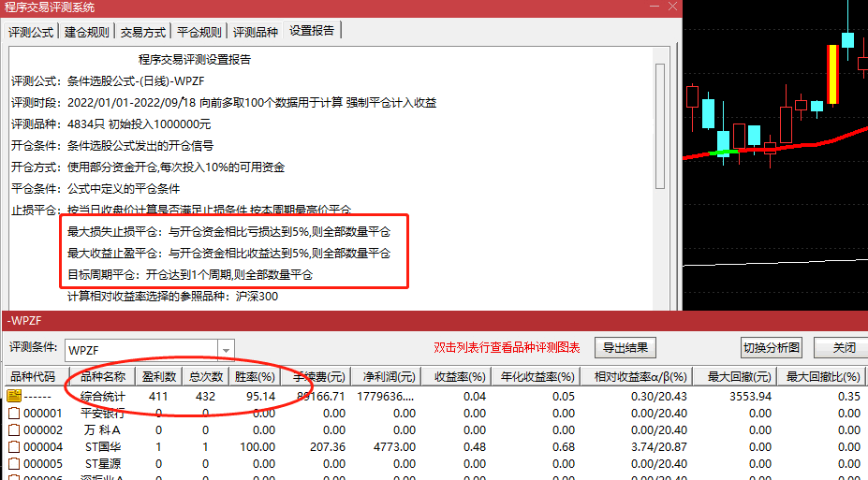This screenshot has height=480, width=868.
Task: Sort by 最大回撤(元) column header
Action: click(735, 376)
